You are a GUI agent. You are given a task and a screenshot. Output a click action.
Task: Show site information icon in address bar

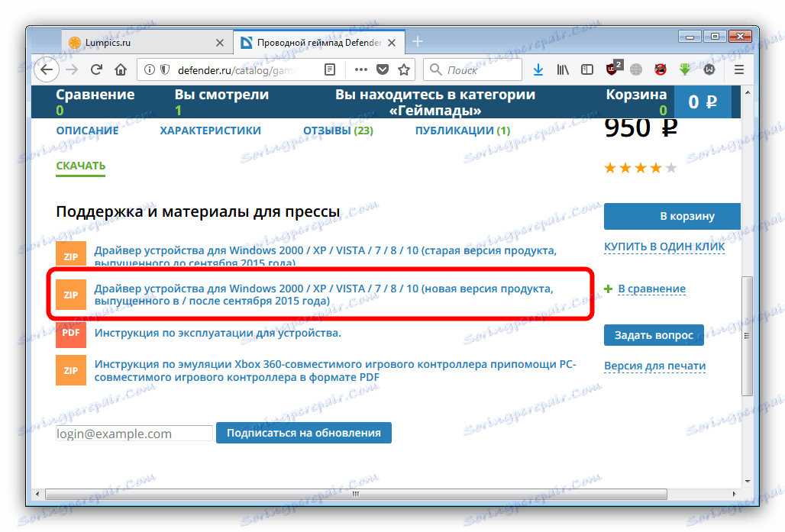pyautogui.click(x=149, y=69)
